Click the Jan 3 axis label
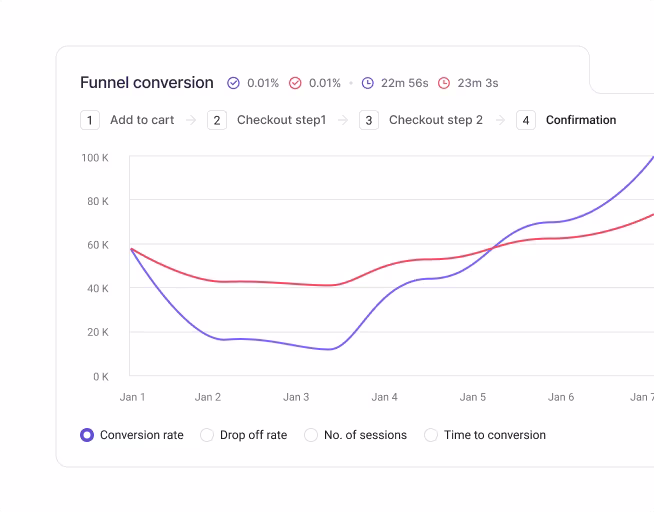 tap(296, 397)
